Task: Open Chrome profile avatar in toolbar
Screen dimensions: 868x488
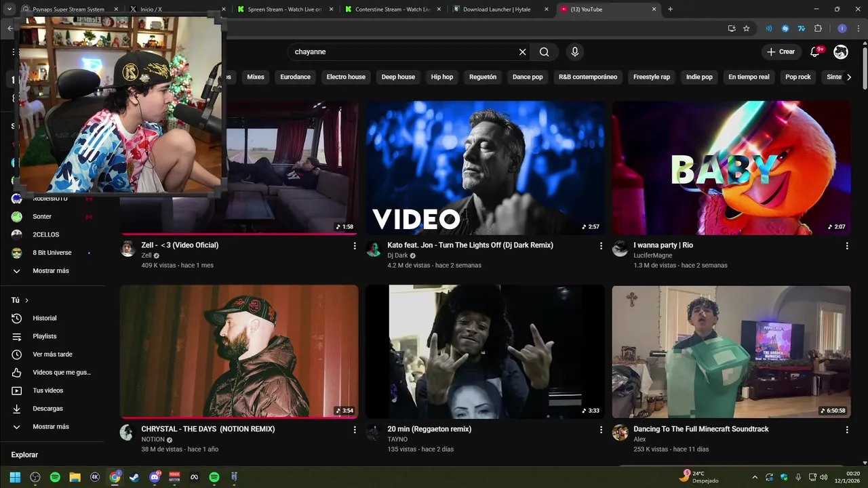Action: point(842,28)
